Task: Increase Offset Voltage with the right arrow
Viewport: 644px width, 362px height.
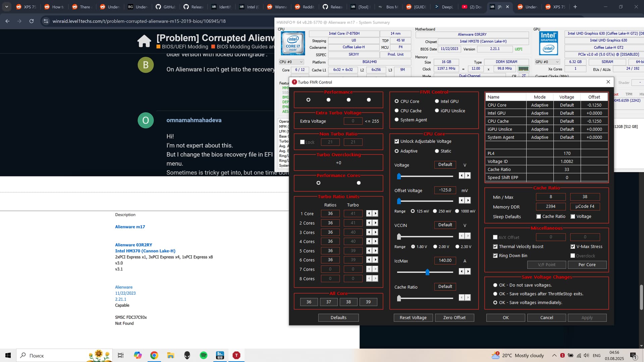Action: [x=468, y=200]
